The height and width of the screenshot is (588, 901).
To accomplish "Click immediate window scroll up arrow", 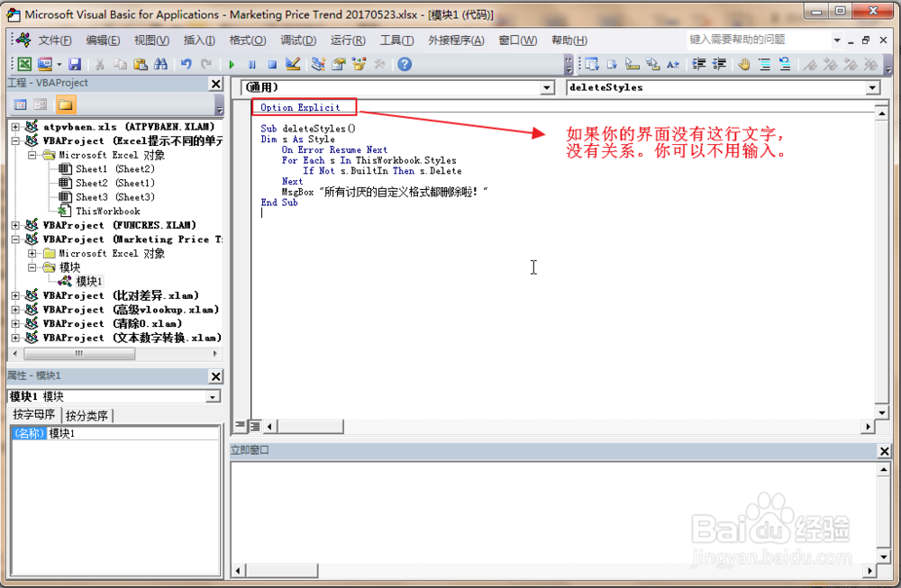I will 884,469.
